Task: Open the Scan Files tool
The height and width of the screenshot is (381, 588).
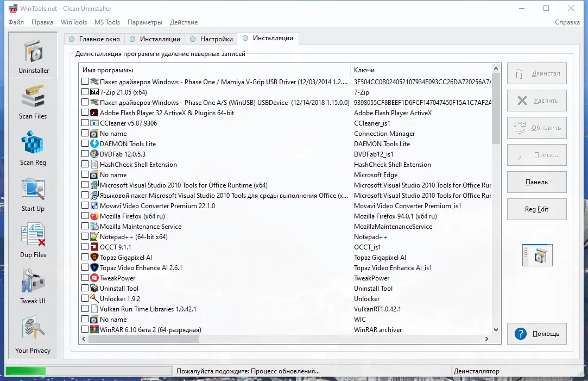Action: (x=33, y=101)
